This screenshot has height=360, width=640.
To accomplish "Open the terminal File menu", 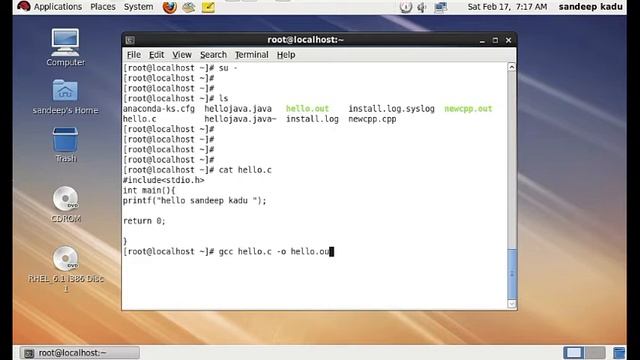I will (133, 55).
